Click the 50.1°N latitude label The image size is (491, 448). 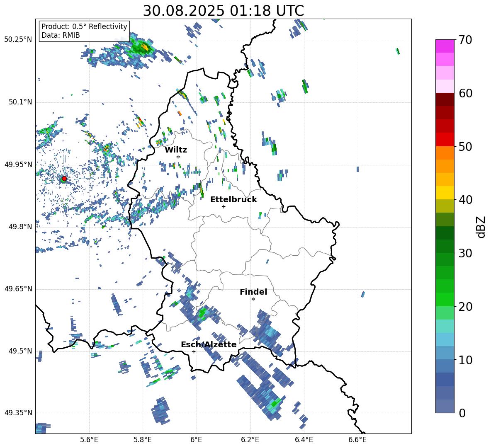pyautogui.click(x=20, y=102)
